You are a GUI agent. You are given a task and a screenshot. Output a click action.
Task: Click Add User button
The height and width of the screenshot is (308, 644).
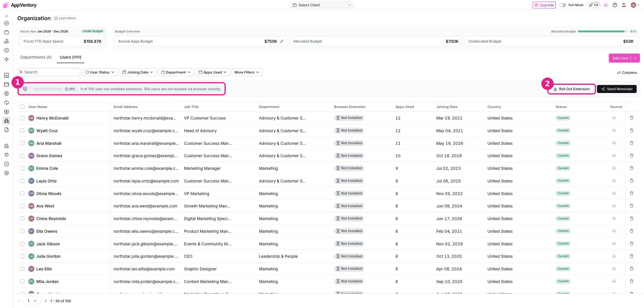point(620,58)
